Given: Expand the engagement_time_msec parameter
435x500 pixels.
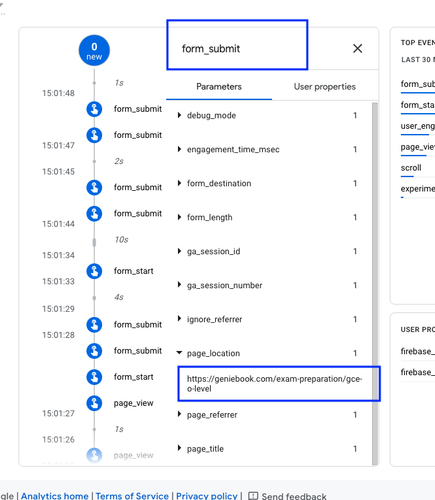Looking at the screenshot, I should [179, 149].
